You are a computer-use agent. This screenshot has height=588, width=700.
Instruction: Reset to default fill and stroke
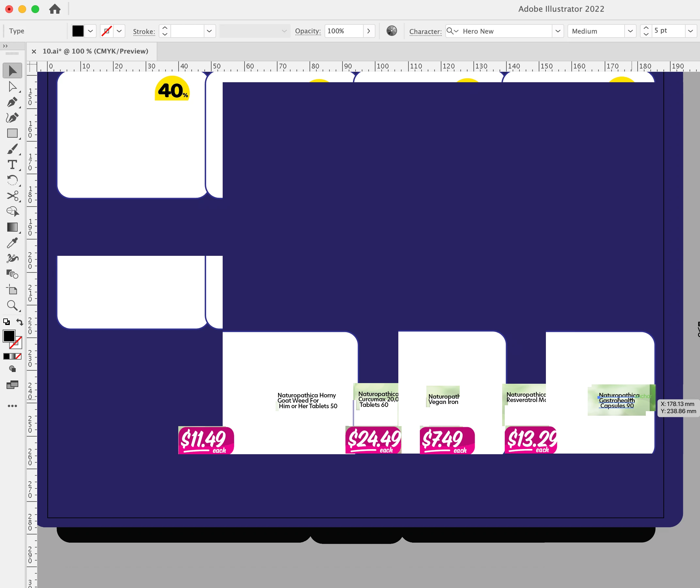click(6, 322)
